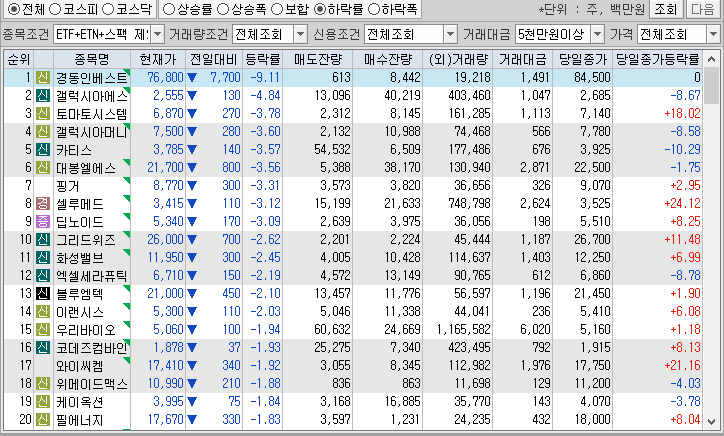Click the 신 badge icon for 대봉엘에스
Screen dimensions: 724x436
43,168
